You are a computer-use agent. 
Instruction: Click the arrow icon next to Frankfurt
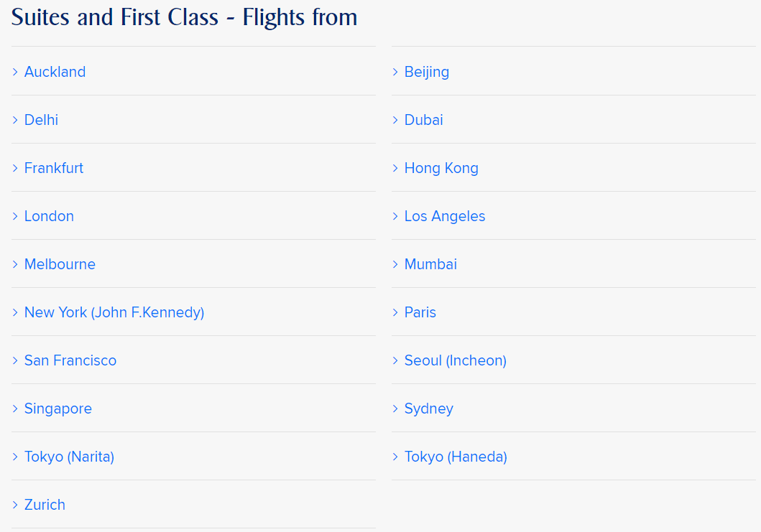pyautogui.click(x=15, y=168)
